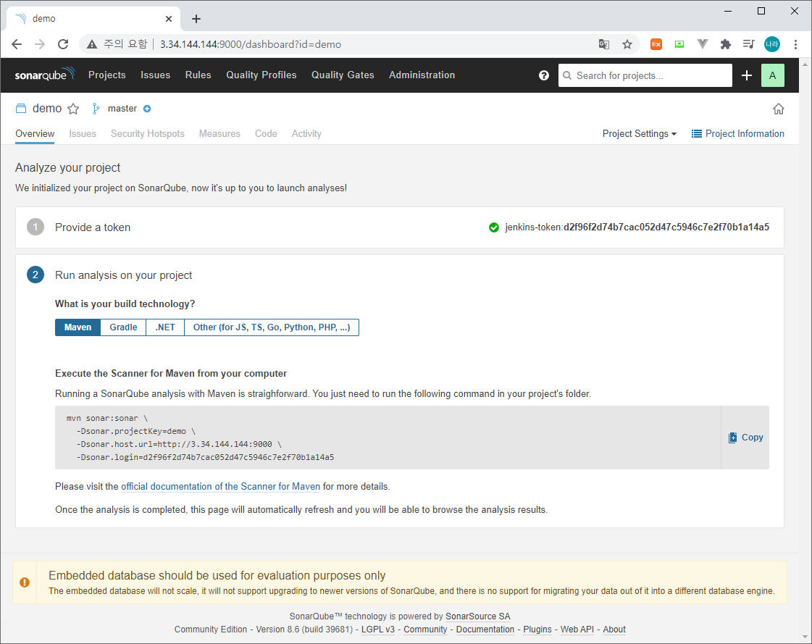The width and height of the screenshot is (812, 644).
Task: Open Quality Gates menu
Action: [x=343, y=75]
